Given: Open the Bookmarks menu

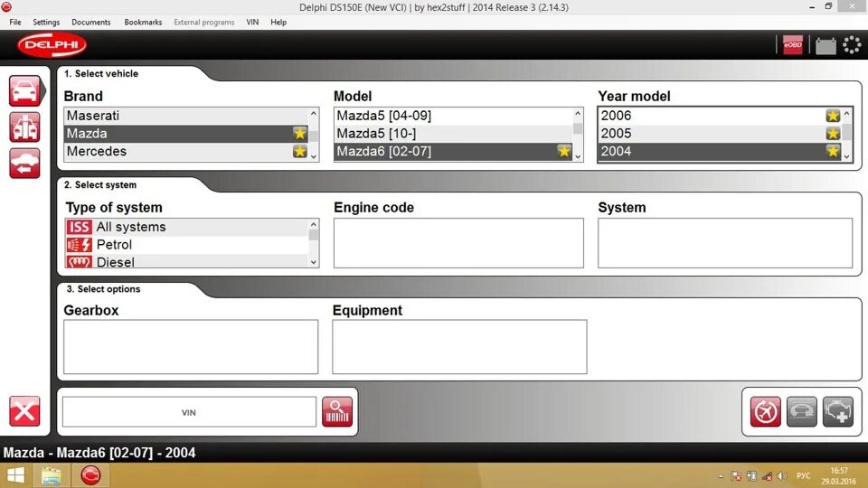Looking at the screenshot, I should [x=143, y=22].
